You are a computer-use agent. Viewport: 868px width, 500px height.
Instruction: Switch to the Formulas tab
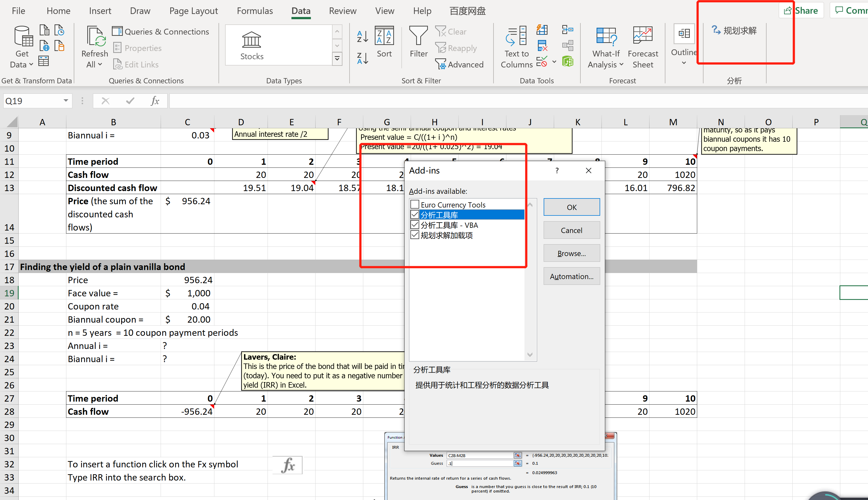(x=254, y=11)
